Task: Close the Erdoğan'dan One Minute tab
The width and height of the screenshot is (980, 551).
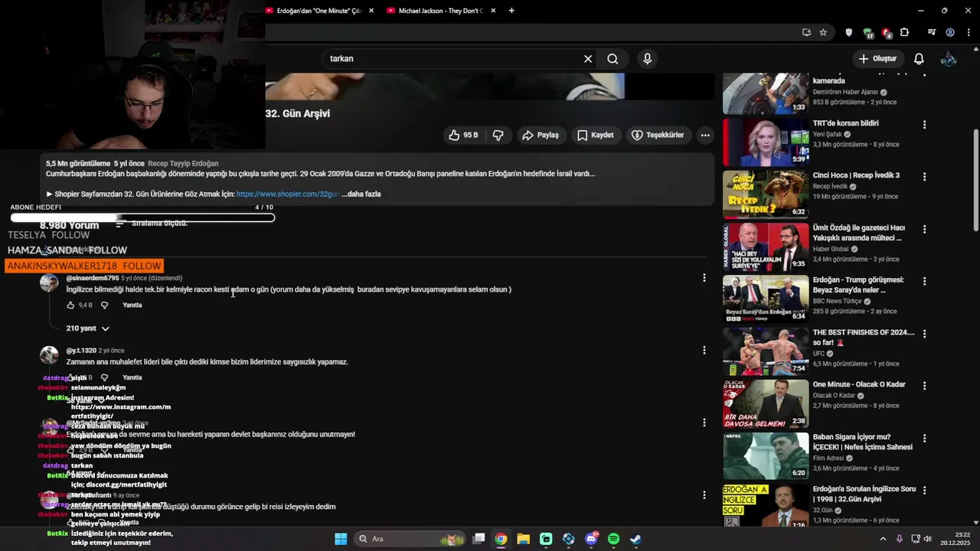Action: 371,11
